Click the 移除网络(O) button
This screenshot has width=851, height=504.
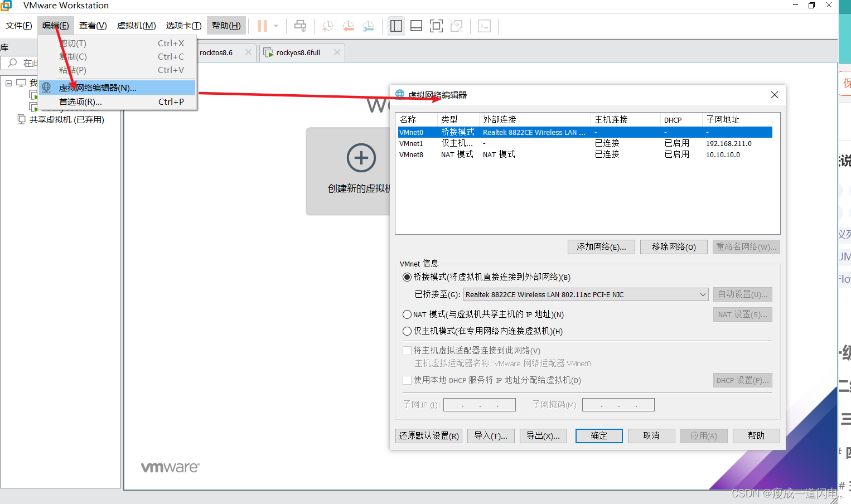pyautogui.click(x=674, y=247)
